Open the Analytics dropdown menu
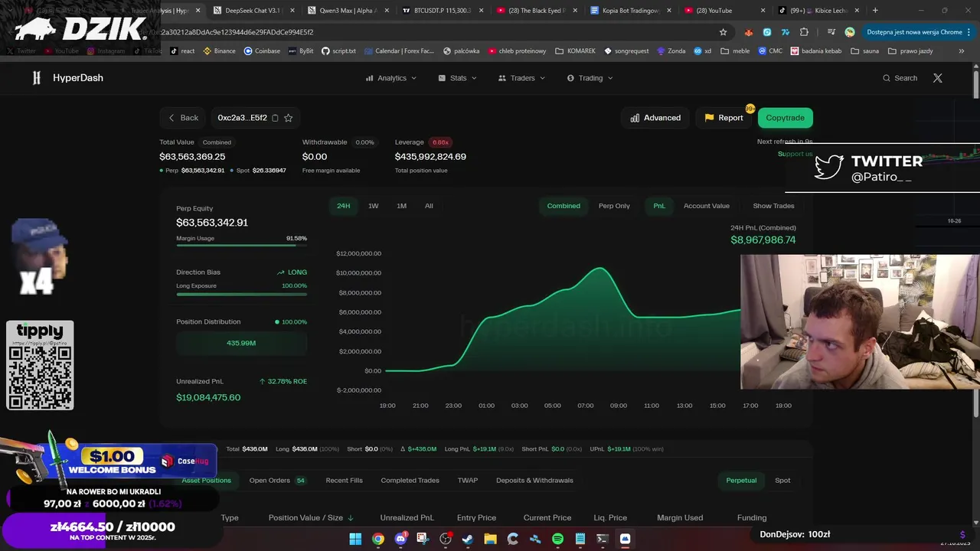The image size is (980, 551). [391, 78]
